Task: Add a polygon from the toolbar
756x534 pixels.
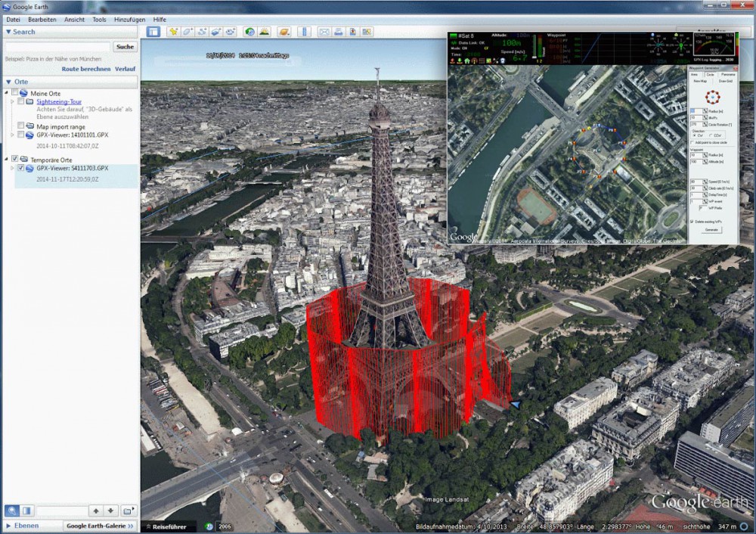Action: point(188,32)
